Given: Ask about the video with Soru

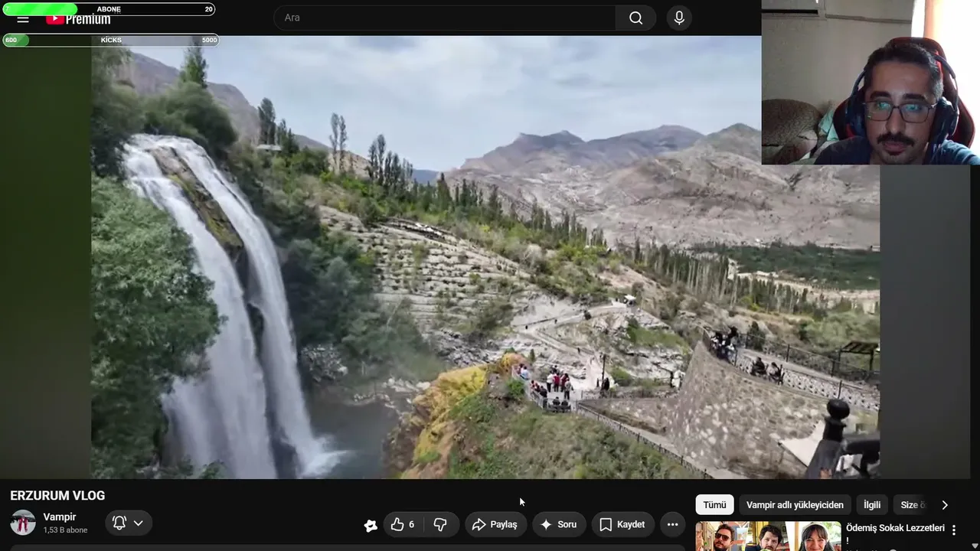Looking at the screenshot, I should pyautogui.click(x=559, y=524).
